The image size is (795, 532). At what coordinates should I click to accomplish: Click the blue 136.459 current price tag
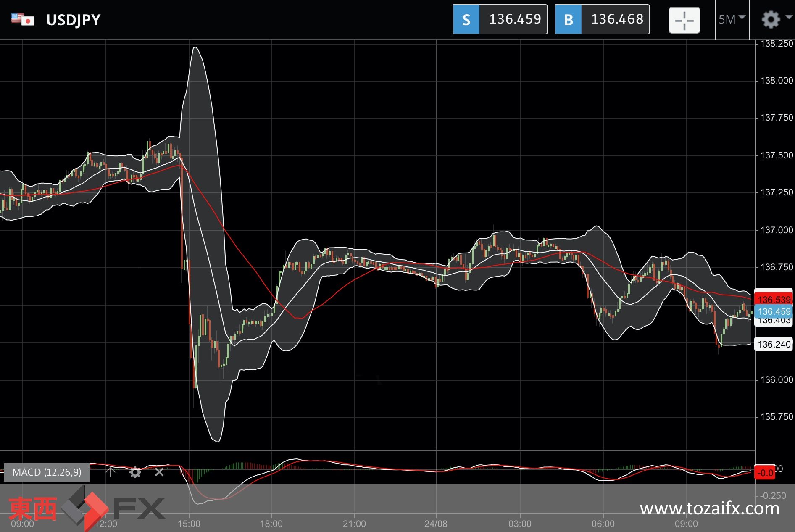[x=774, y=311]
